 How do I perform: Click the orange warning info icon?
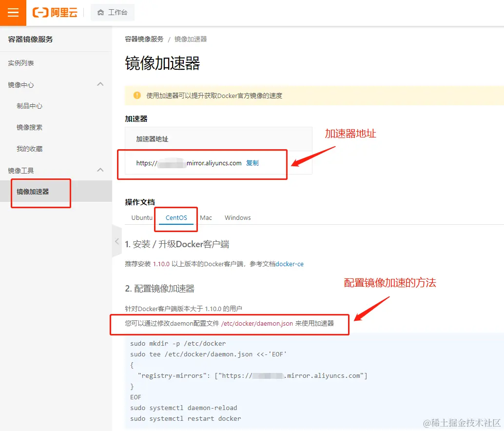click(x=137, y=95)
